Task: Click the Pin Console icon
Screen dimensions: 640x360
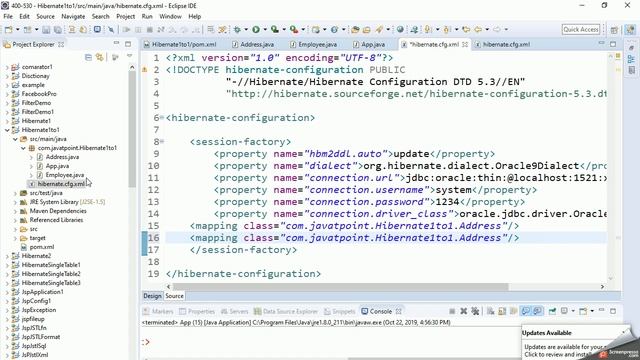Action: (x=552, y=311)
